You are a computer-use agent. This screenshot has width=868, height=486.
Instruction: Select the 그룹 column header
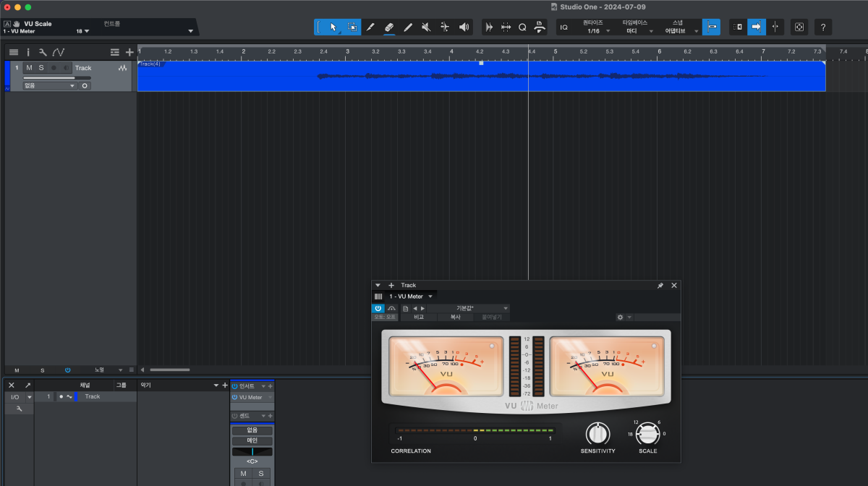point(121,385)
